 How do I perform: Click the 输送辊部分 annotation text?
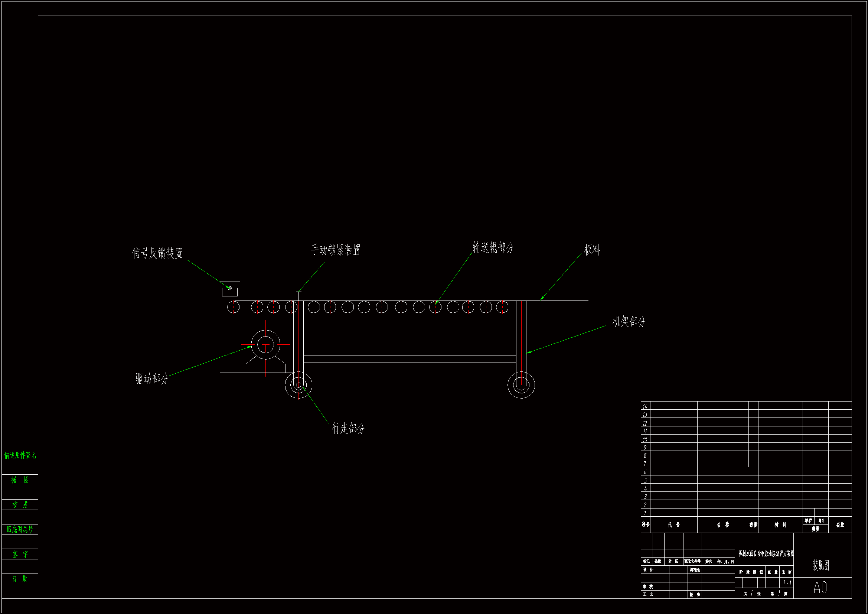coord(493,248)
